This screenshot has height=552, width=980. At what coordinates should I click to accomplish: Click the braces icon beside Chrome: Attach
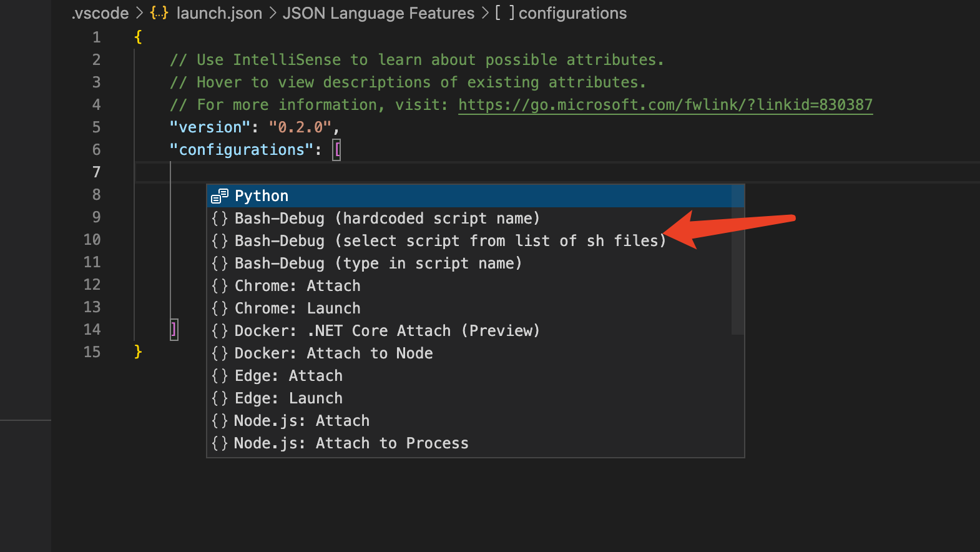[220, 286]
